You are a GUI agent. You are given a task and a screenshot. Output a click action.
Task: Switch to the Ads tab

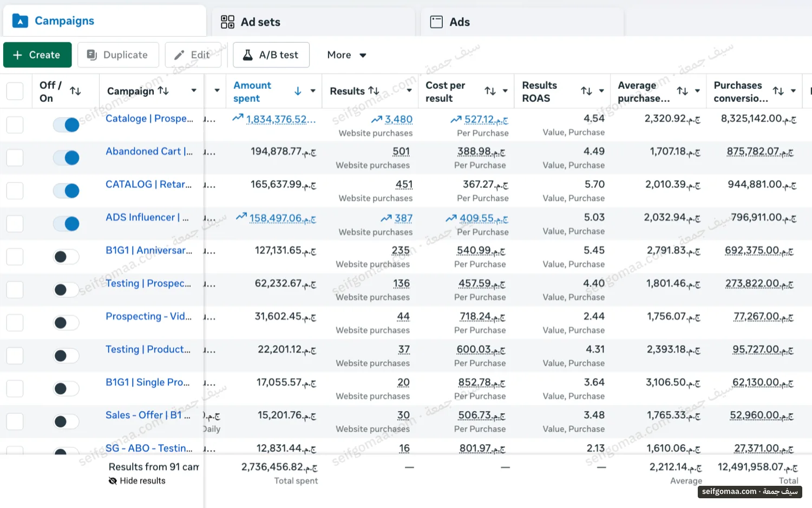pos(522,22)
